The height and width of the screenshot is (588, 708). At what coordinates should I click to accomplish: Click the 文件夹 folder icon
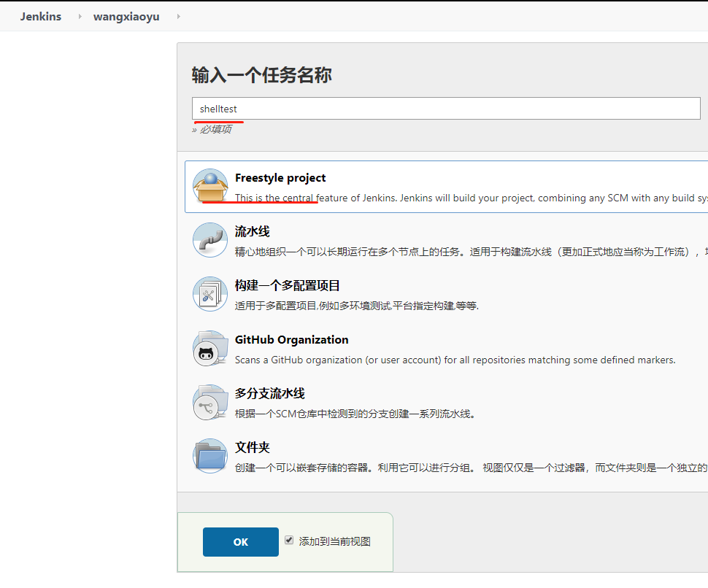tap(210, 456)
